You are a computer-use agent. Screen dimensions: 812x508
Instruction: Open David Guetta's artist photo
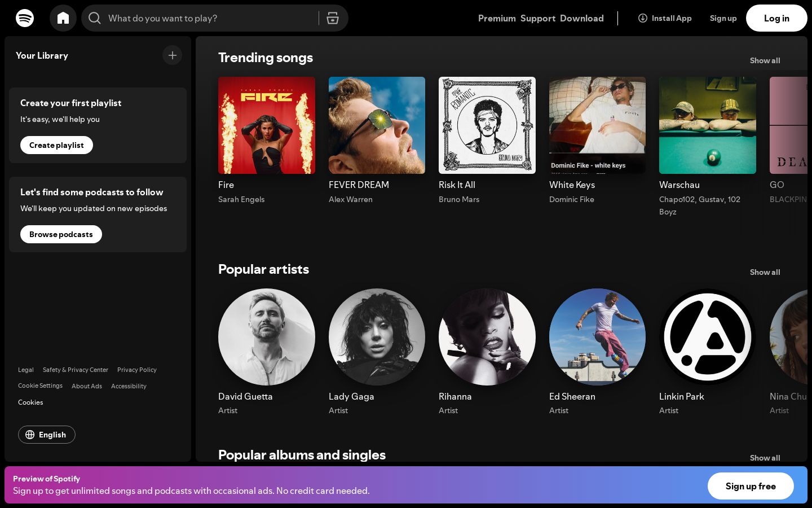267,337
